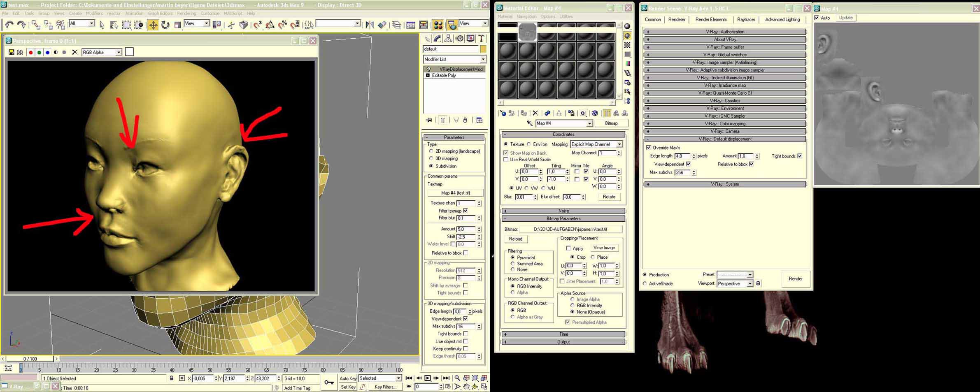Activate the Pan View hand tool

coord(466,387)
